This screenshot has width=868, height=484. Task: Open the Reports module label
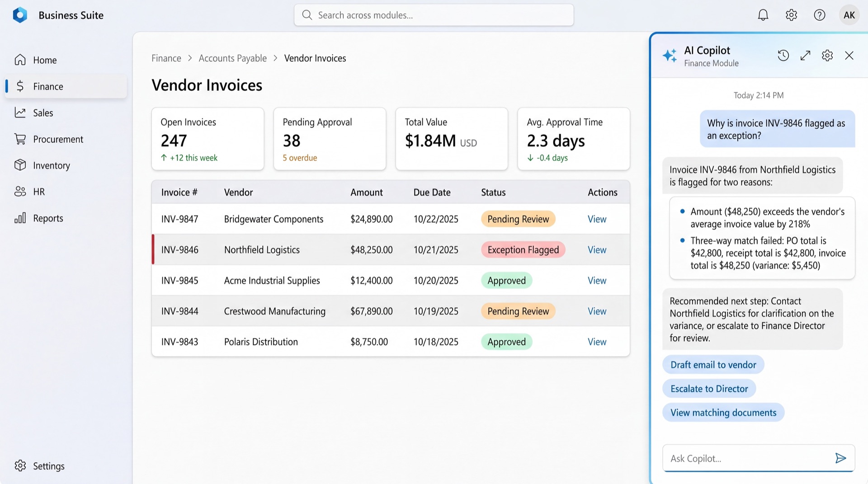(48, 218)
